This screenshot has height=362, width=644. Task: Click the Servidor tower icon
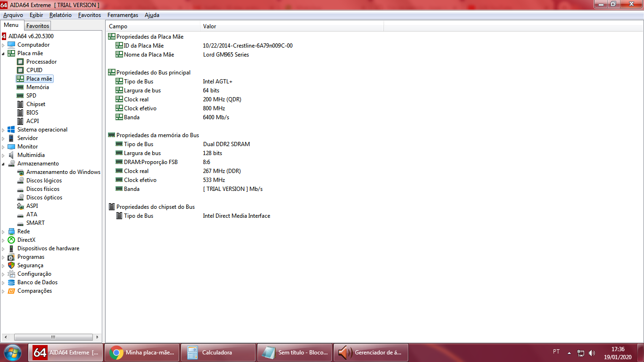[x=11, y=138]
